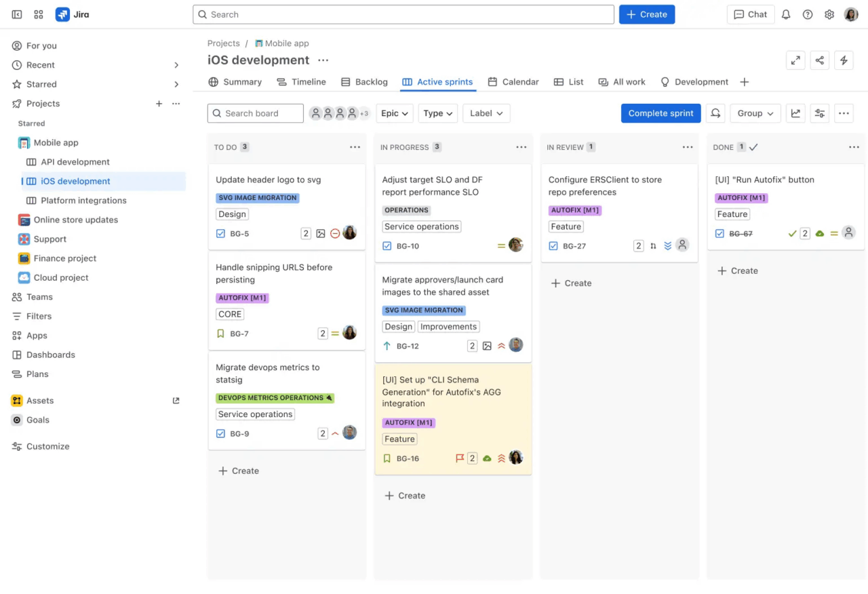Click the done checkbox on BG-67
This screenshot has width=868, height=594.
point(719,233)
